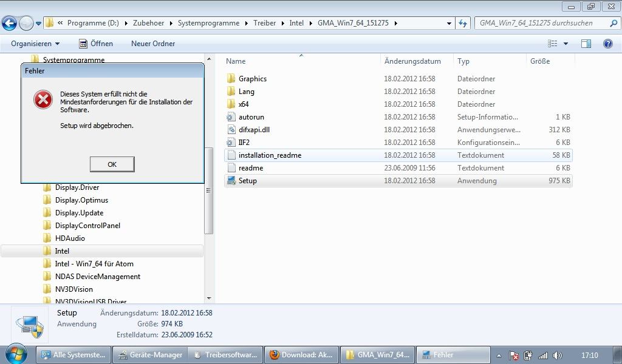Open the Action Center flag tray icon
The image size is (622, 364).
click(x=514, y=356)
